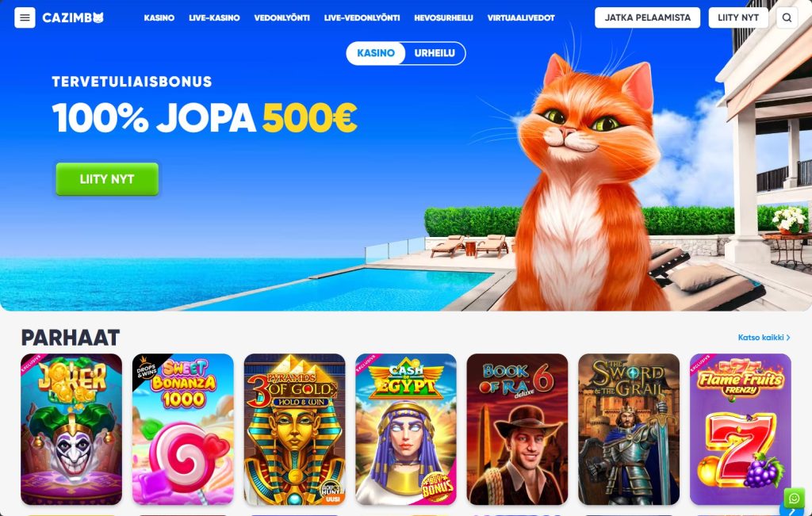The image size is (812, 516).
Task: Open the Joker game thumbnail
Action: click(x=71, y=429)
